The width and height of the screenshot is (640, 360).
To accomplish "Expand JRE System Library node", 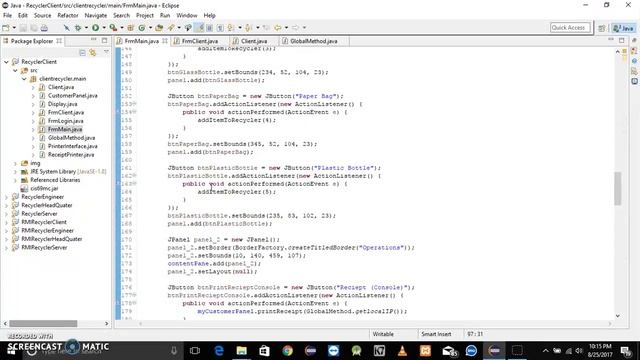I will click(x=15, y=172).
